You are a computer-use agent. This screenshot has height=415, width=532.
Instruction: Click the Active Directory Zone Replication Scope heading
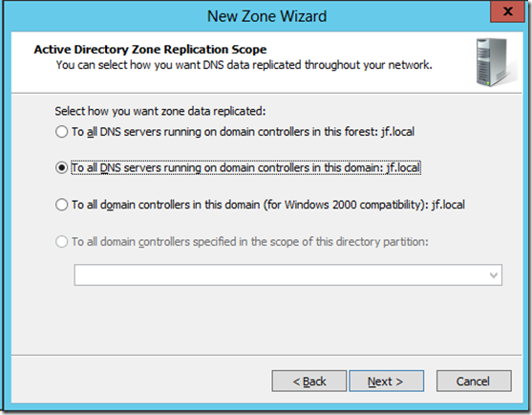tap(150, 50)
